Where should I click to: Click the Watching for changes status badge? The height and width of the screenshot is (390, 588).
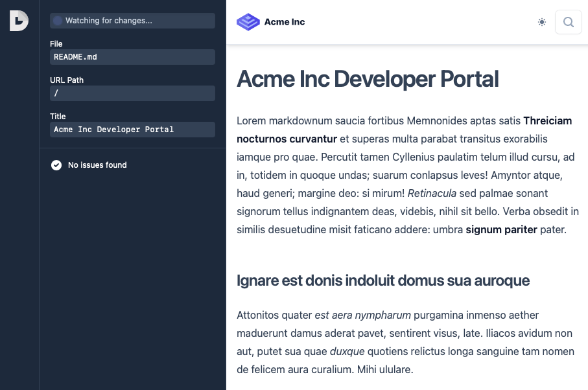132,20
